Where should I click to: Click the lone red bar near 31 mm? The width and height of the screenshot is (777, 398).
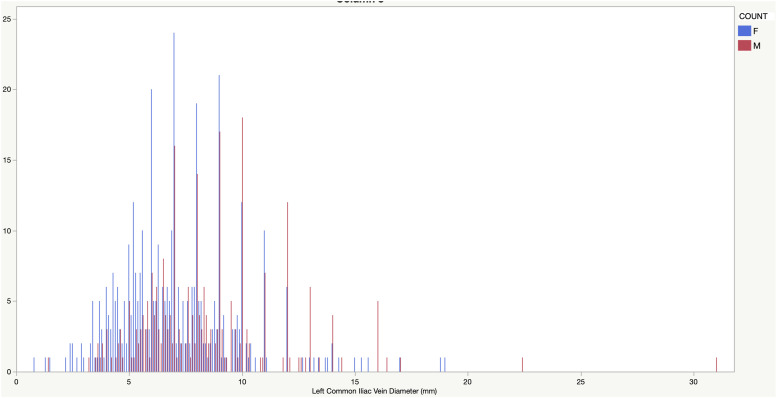(x=717, y=364)
